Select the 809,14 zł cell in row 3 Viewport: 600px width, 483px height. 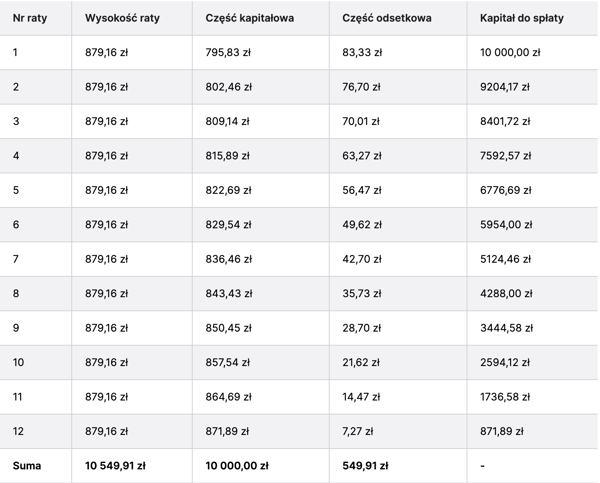(x=226, y=121)
